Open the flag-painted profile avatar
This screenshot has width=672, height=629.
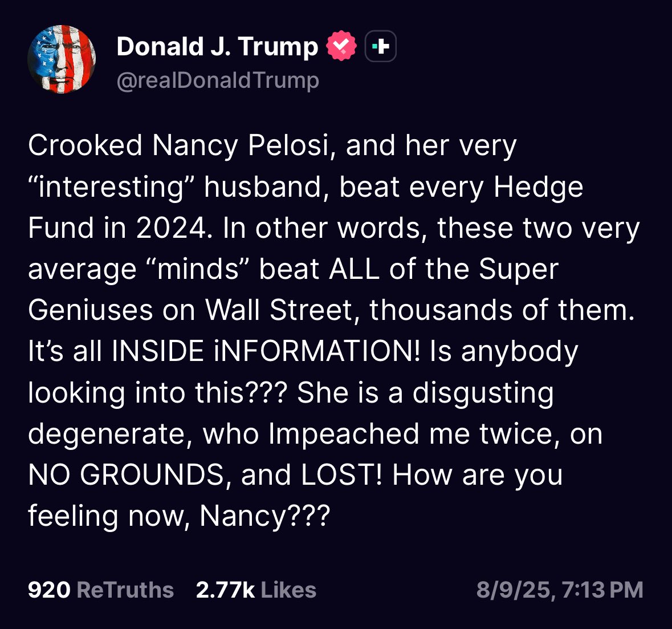(62, 59)
